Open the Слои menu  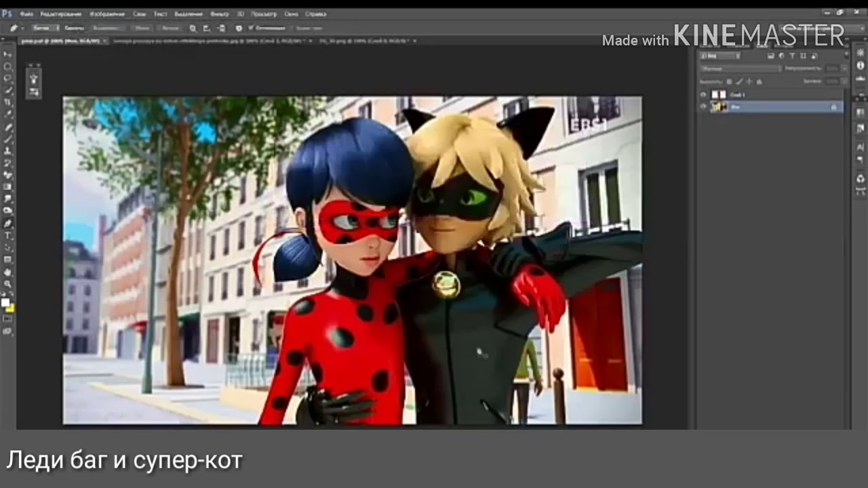pos(139,14)
